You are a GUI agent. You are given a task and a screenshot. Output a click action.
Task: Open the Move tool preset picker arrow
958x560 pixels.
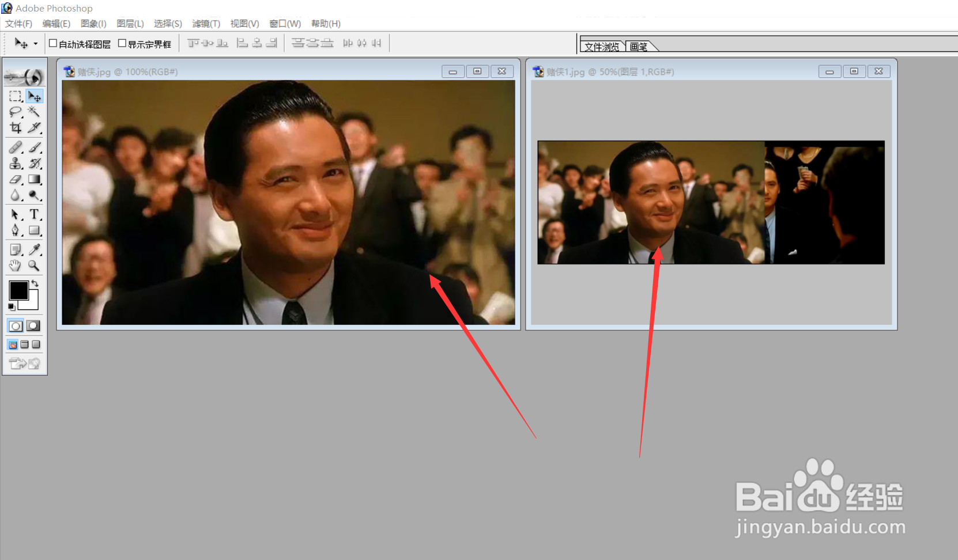(x=36, y=44)
